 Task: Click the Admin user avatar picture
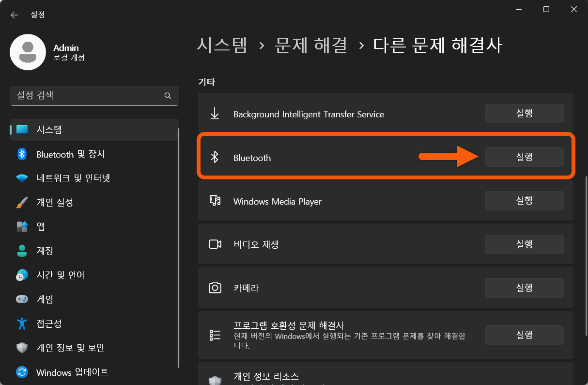coord(28,52)
